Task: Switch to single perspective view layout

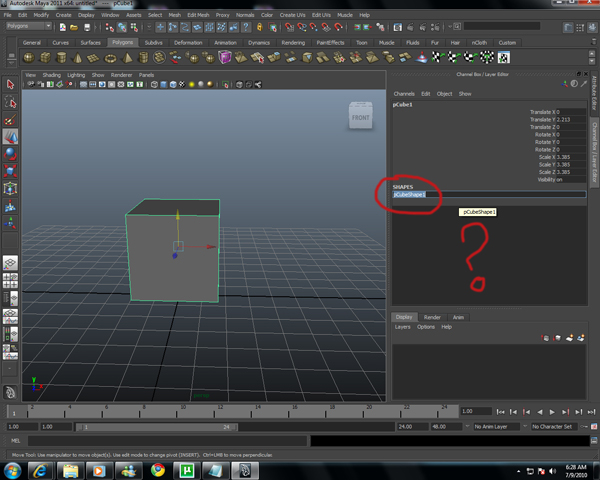Action: [10, 263]
